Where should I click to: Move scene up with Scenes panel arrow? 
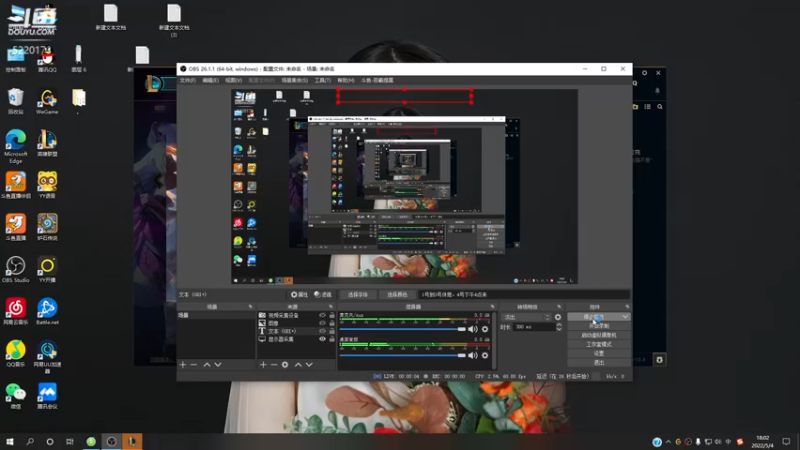coord(207,365)
